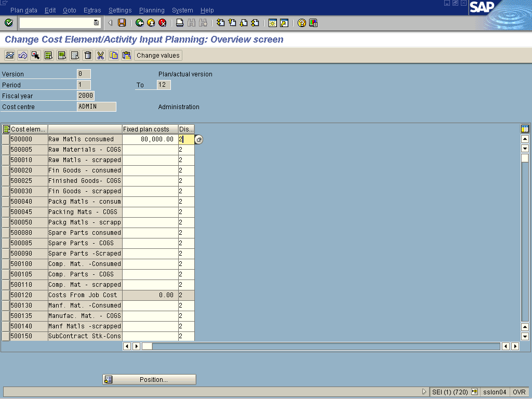Screen dimensions: 532x399
Task: Open the Extras menu
Action: click(92, 10)
